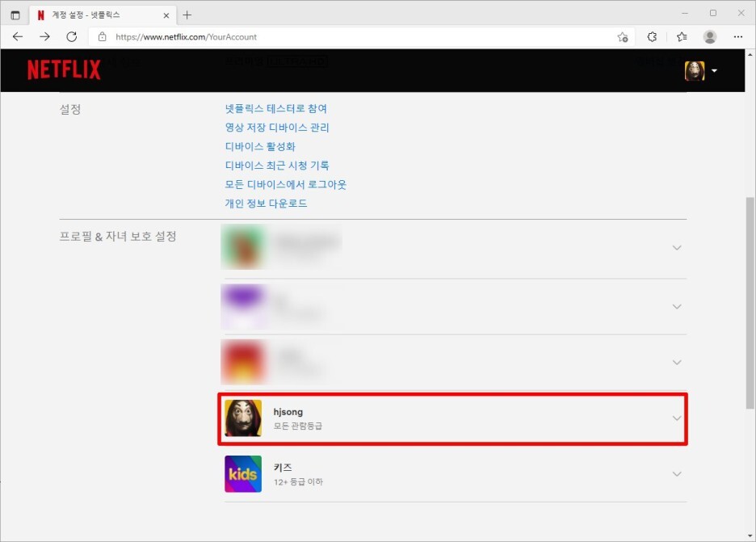Click the red blurred profile avatar
The height and width of the screenshot is (542, 756).
click(x=243, y=362)
